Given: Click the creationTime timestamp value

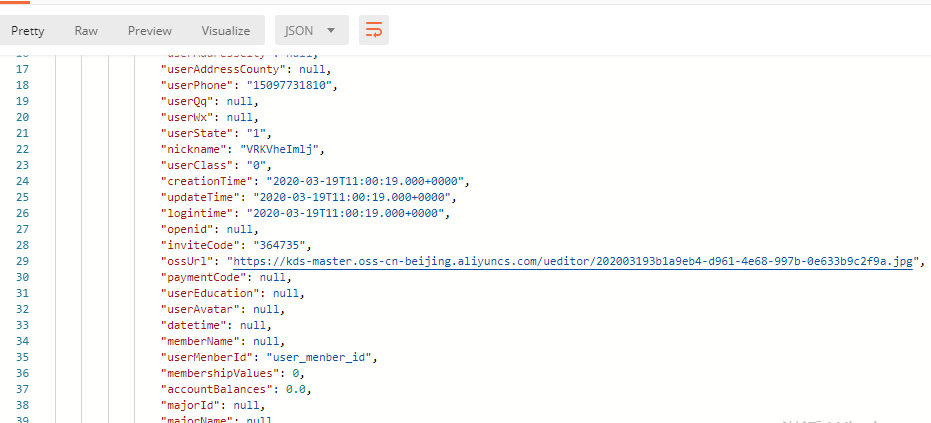Looking at the screenshot, I should coord(366,181).
